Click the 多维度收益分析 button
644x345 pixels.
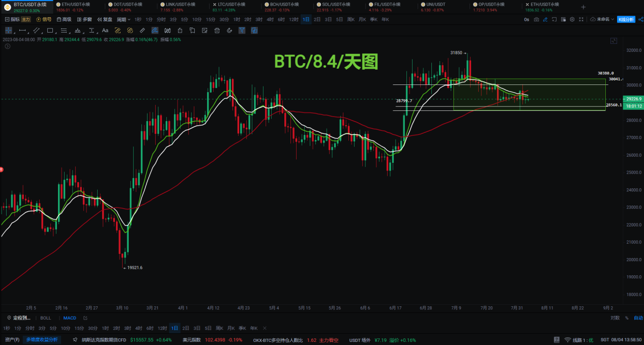coord(42,339)
